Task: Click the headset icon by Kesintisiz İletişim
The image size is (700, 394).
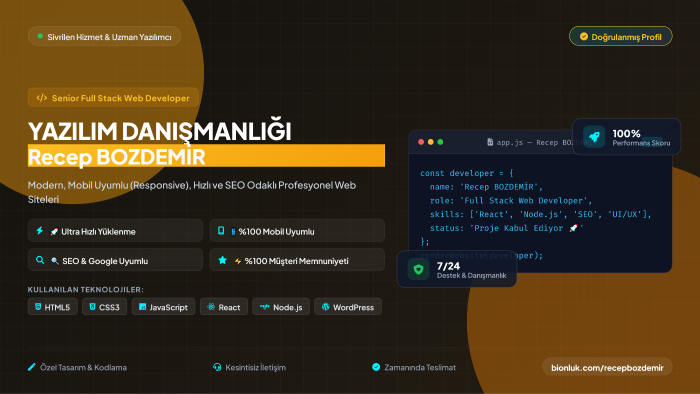Action: tap(217, 367)
